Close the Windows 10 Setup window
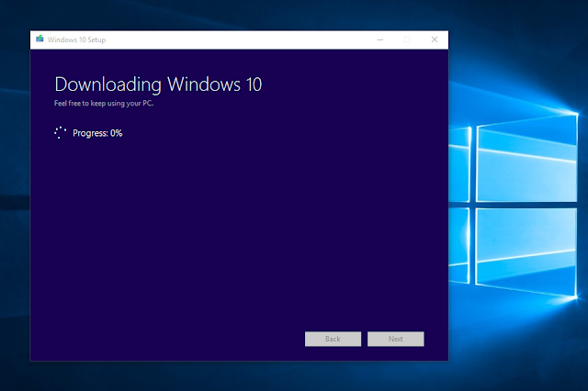The width and height of the screenshot is (588, 391). 435,39
